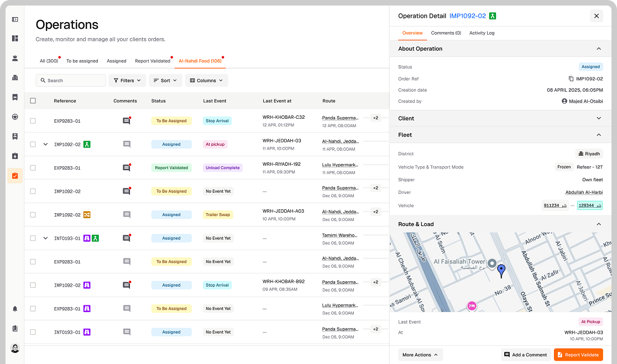Open the profile avatar at sidebar bottom

(15, 349)
